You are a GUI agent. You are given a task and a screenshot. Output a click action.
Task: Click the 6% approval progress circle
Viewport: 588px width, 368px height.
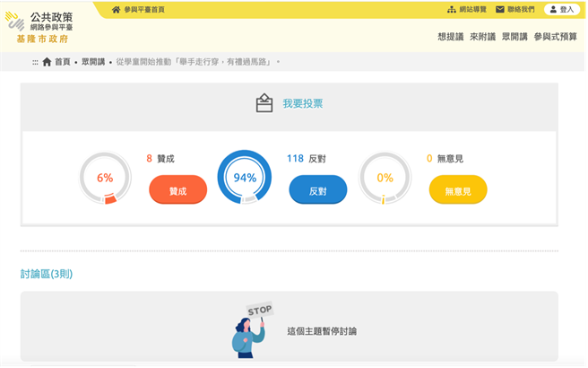(105, 178)
